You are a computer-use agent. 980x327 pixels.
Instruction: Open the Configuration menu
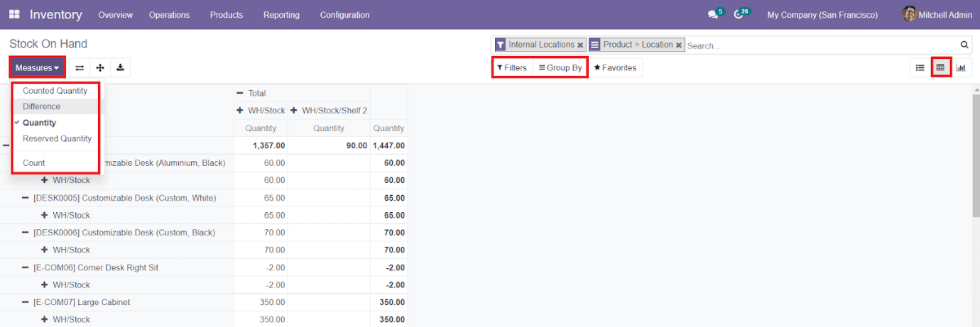[344, 15]
